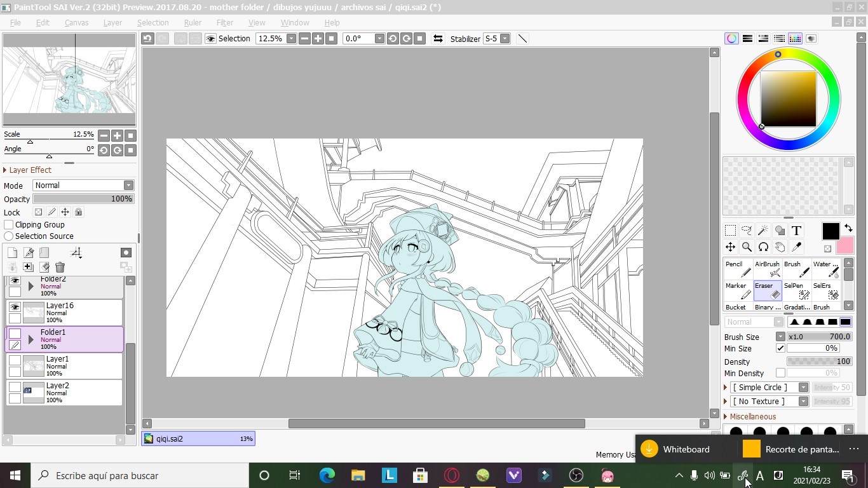The height and width of the screenshot is (488, 868).
Task: Delete layer with trash icon
Action: coord(60,268)
